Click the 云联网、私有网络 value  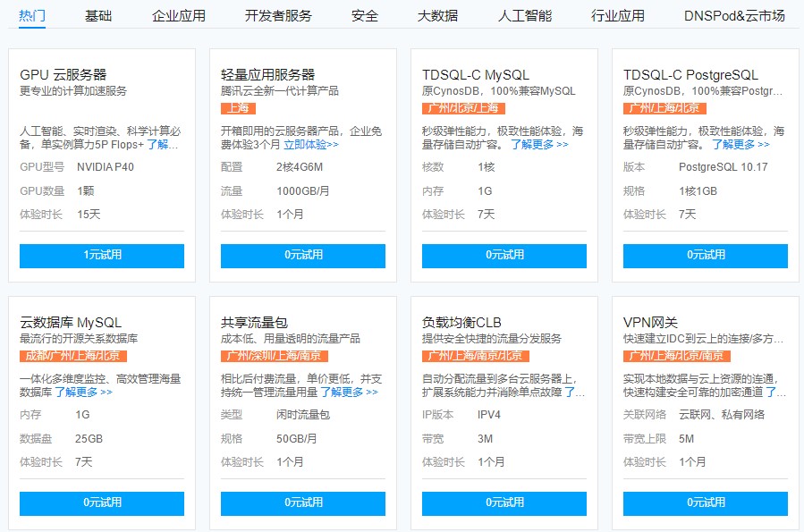722,415
